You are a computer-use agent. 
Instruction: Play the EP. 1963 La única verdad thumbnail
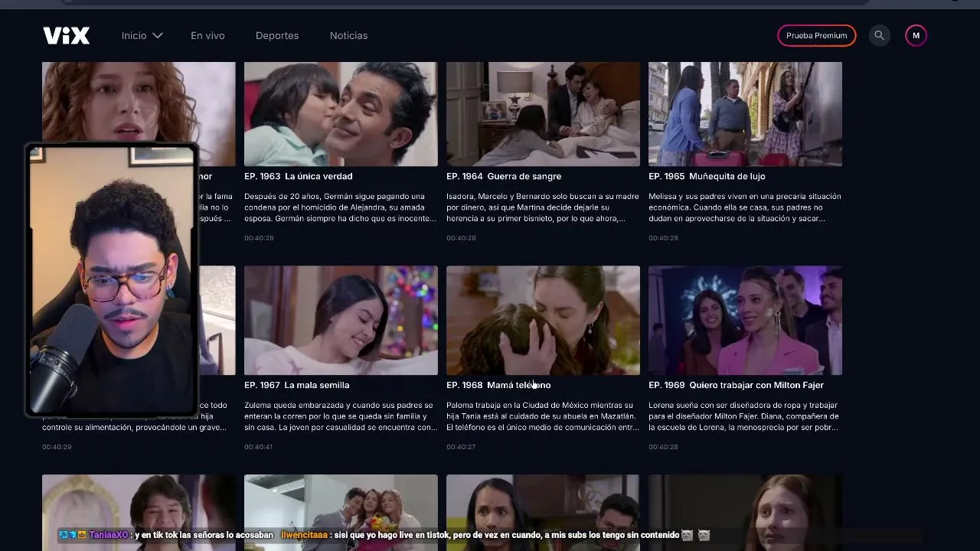(341, 114)
